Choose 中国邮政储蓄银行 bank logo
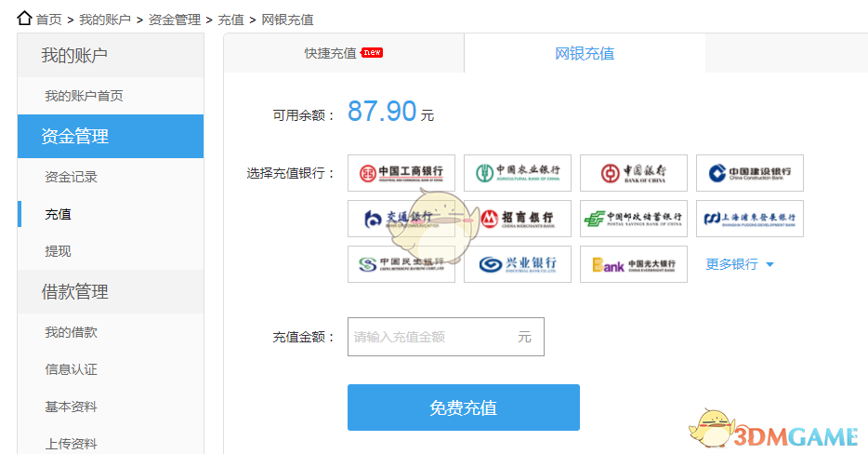868x454 pixels. pos(634,219)
